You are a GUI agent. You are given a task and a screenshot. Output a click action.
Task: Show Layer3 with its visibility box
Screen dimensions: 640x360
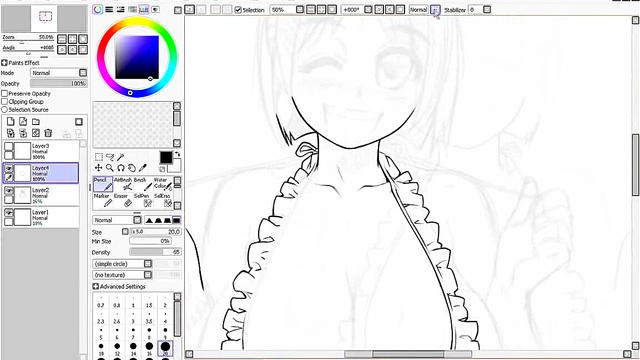(x=9, y=146)
